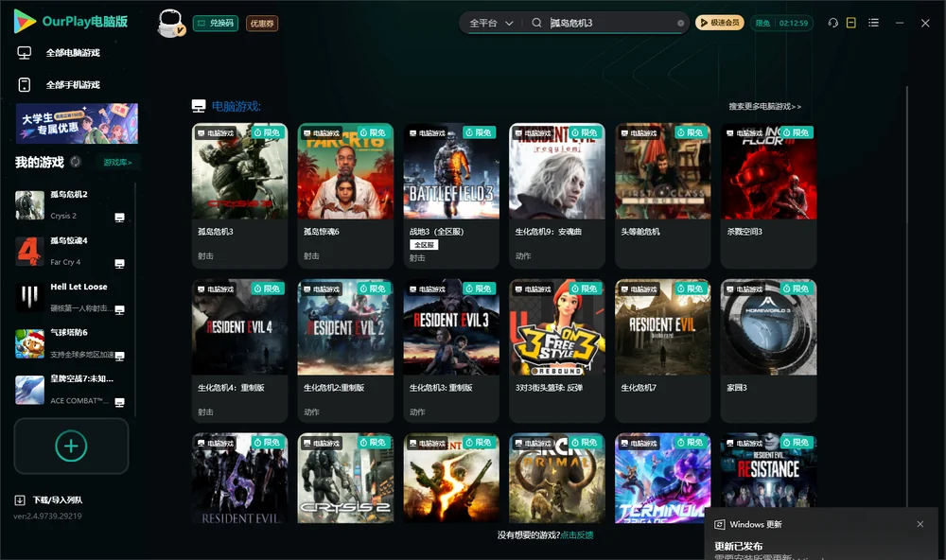Click the add game plus button
The image size is (946, 560).
pos(71,446)
